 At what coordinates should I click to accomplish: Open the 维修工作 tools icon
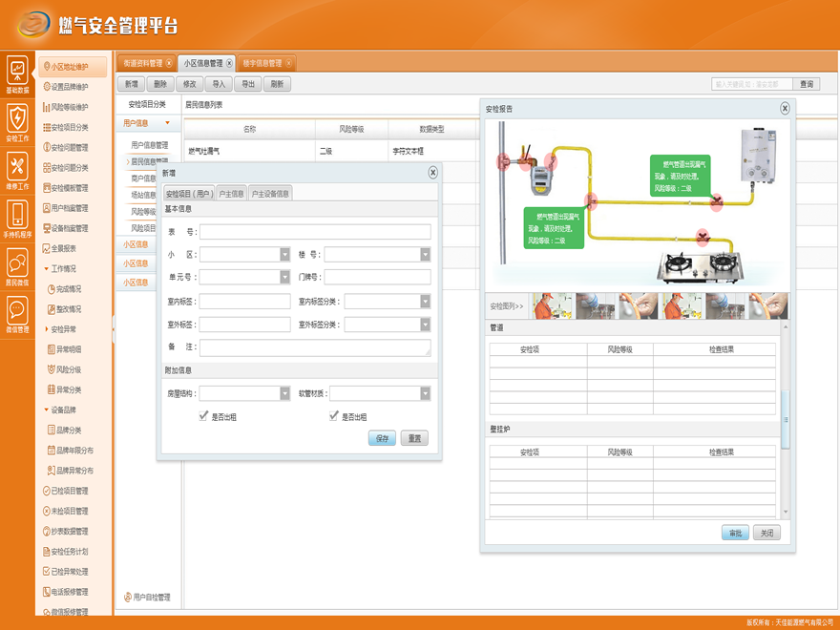coord(17,168)
